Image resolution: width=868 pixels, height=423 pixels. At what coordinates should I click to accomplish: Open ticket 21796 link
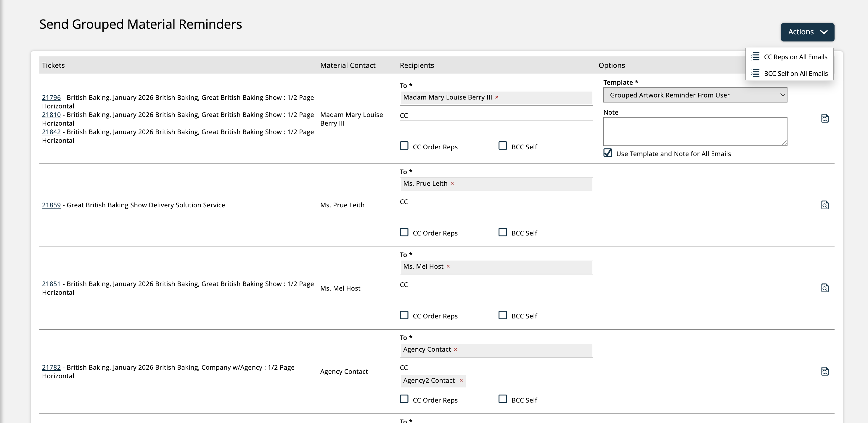tap(51, 97)
